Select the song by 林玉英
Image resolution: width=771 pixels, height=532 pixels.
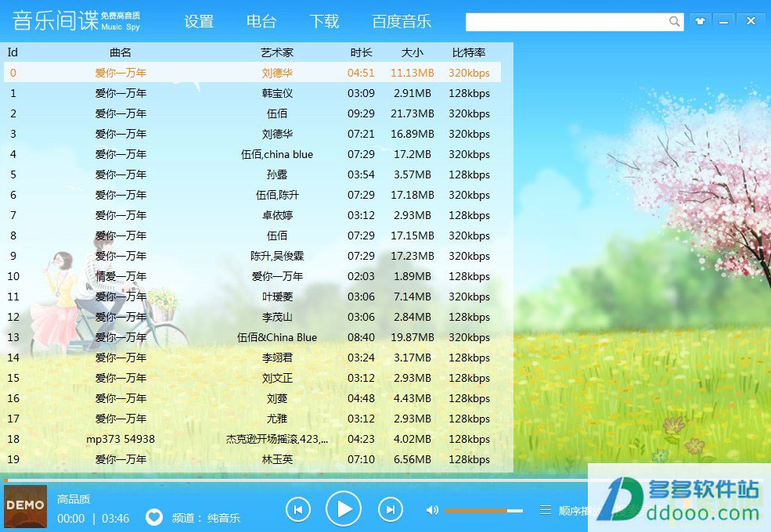coord(252,459)
